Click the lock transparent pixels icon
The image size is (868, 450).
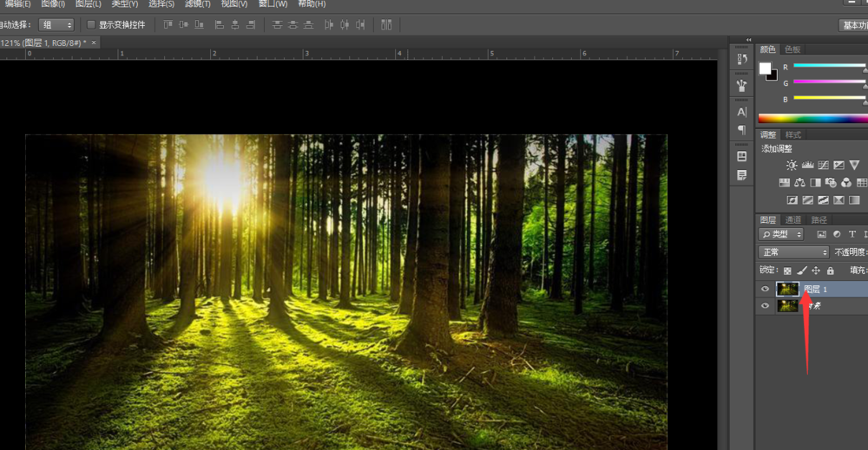tap(787, 271)
